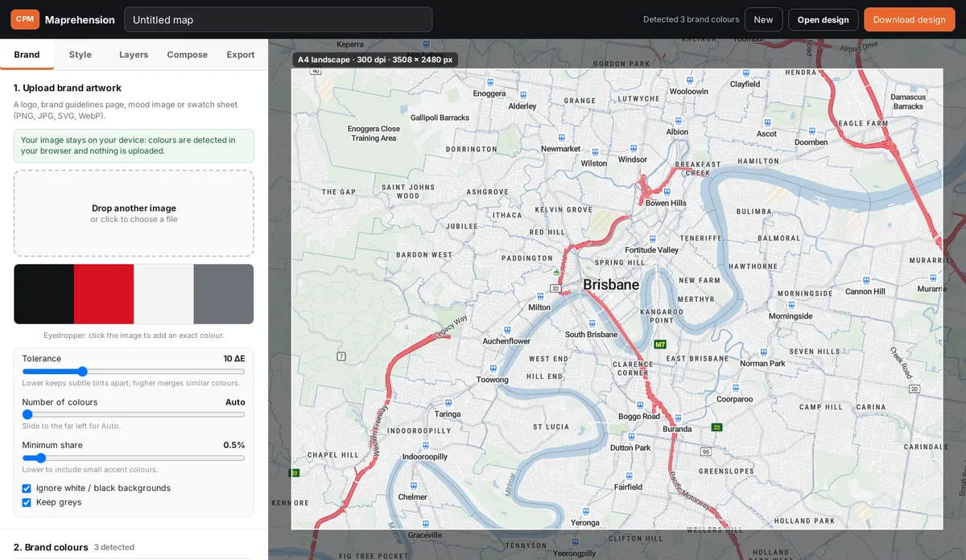Screen dimensions: 966x560
Task: Click the Number of colours slider
Action: pyautogui.click(x=134, y=414)
